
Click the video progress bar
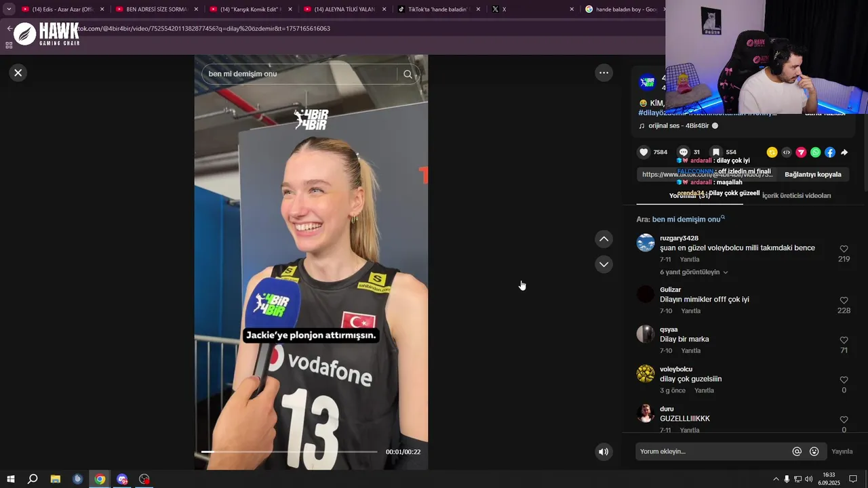point(289,451)
